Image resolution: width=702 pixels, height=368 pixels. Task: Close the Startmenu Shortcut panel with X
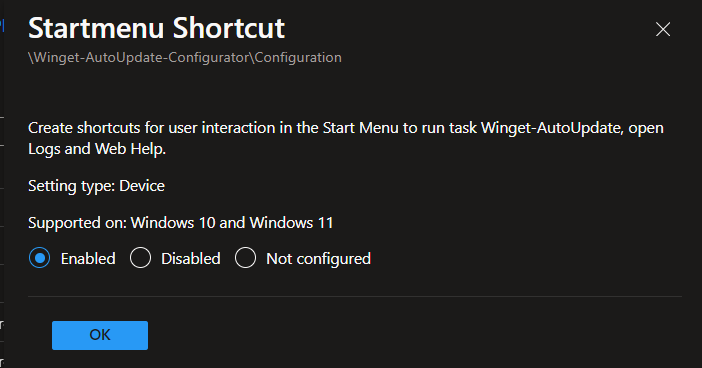[663, 30]
